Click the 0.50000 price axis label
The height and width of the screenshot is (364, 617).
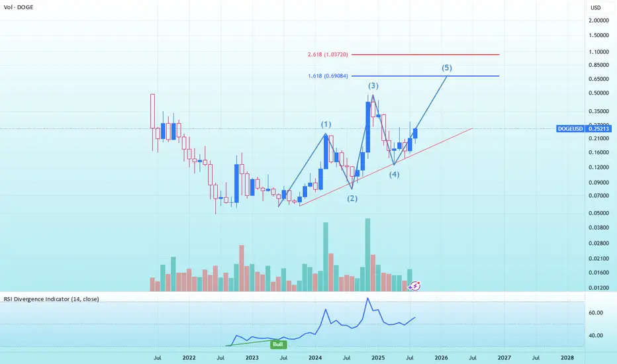coord(598,93)
